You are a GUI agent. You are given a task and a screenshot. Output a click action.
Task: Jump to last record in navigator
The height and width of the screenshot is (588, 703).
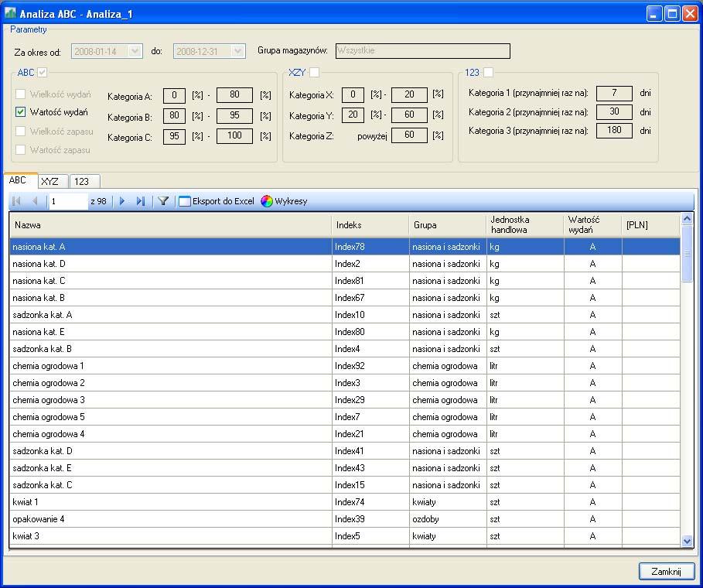(140, 201)
